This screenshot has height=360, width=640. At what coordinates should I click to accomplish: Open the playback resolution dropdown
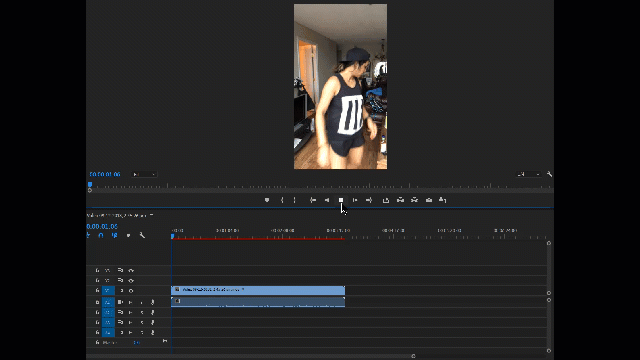coord(529,175)
